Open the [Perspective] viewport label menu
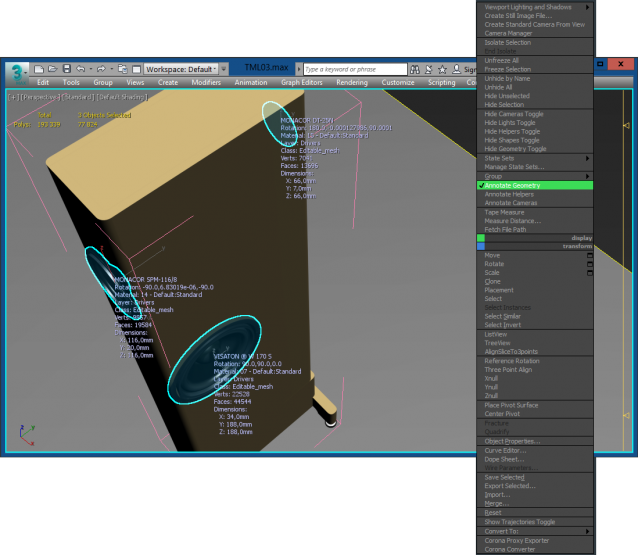The width and height of the screenshot is (638, 555). pyautogui.click(x=41, y=97)
